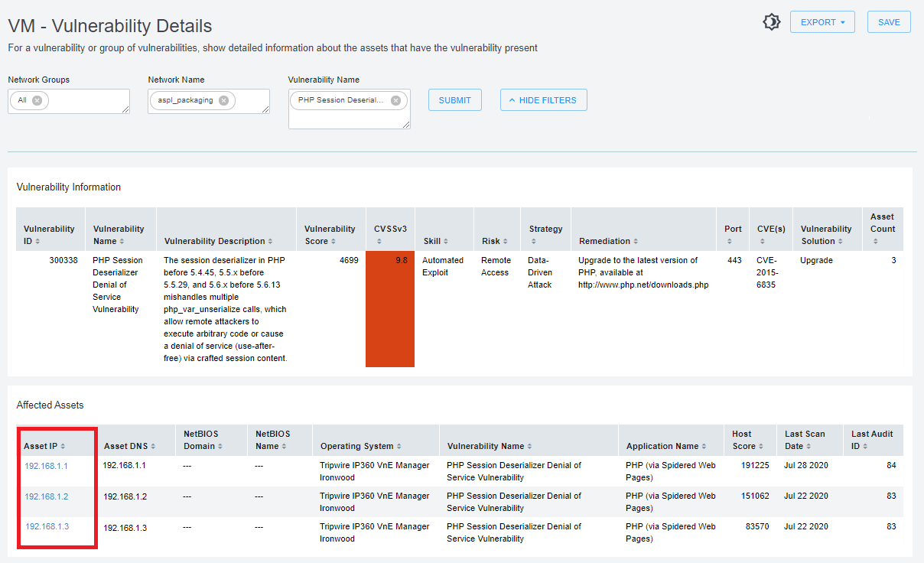924x563 pixels.
Task: Open asset IP link 192.168.1.3
Action: point(47,526)
